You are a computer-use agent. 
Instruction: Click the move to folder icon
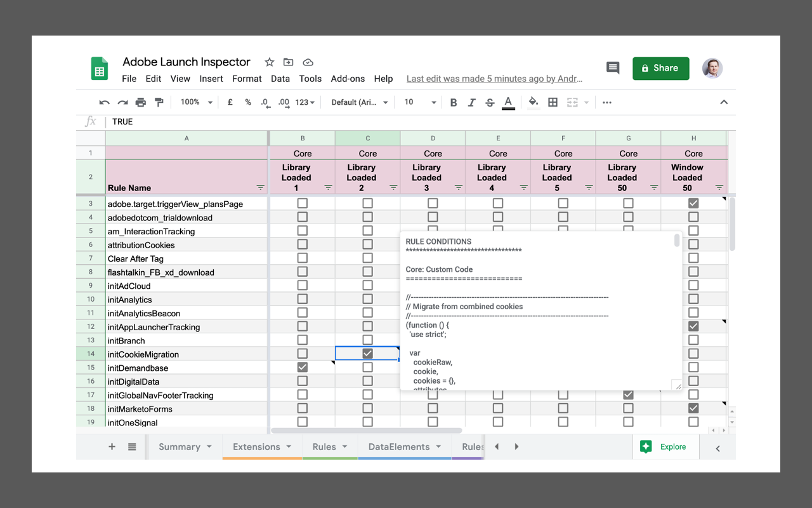pyautogui.click(x=289, y=62)
